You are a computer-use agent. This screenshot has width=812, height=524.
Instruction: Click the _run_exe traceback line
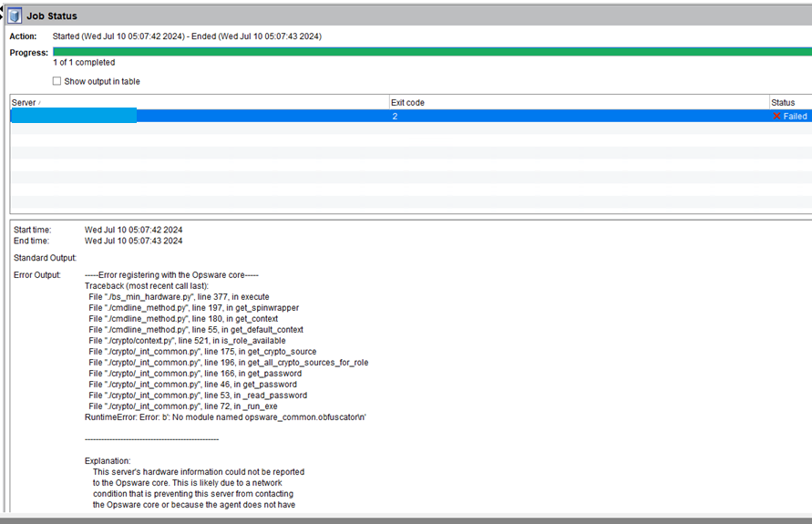click(x=183, y=406)
